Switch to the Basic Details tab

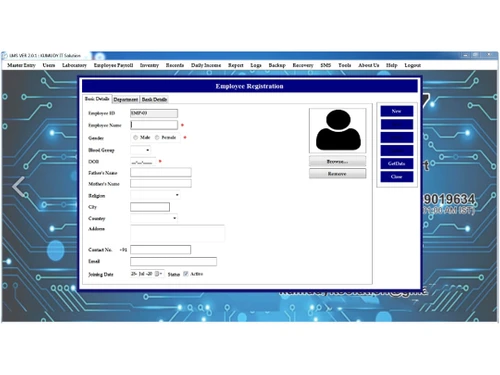click(97, 99)
